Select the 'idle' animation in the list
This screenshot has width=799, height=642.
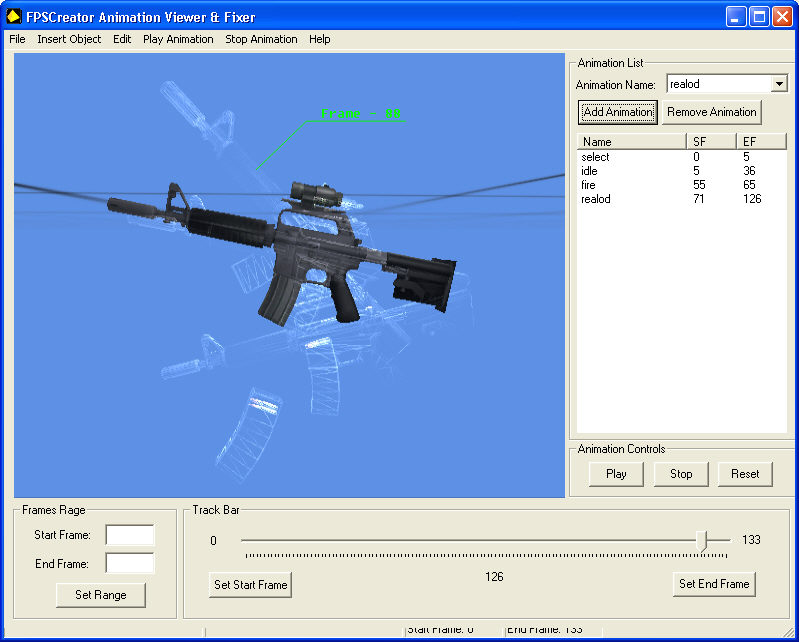click(x=589, y=171)
